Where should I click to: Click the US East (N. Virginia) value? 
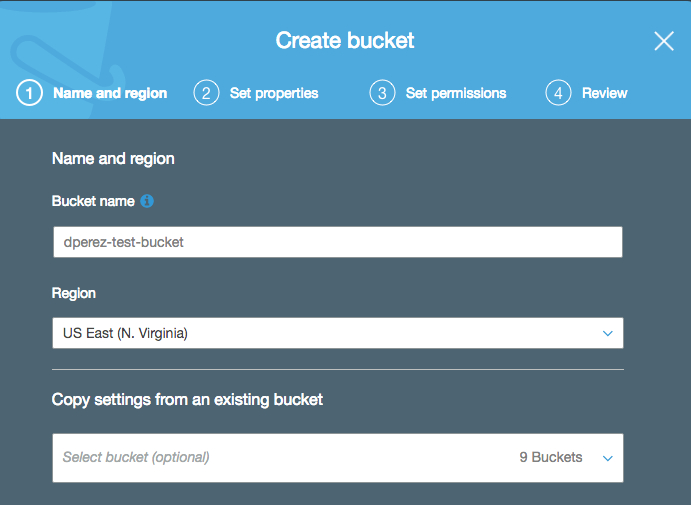[x=125, y=333]
